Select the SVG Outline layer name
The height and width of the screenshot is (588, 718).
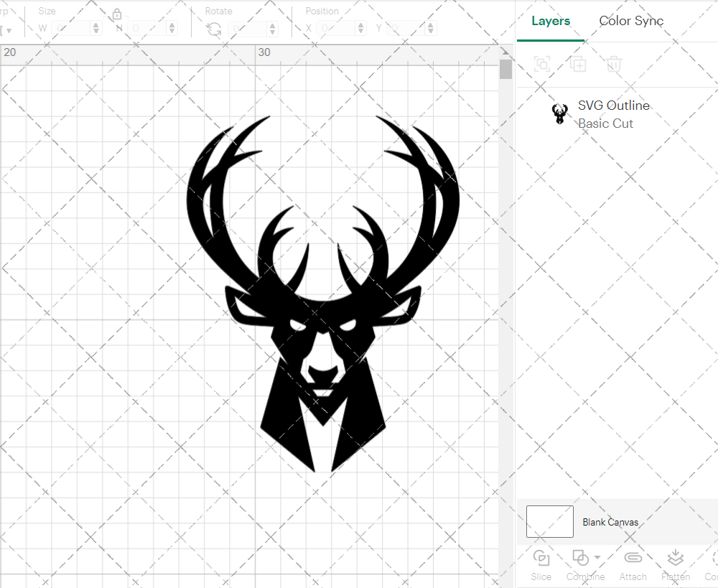[614, 106]
